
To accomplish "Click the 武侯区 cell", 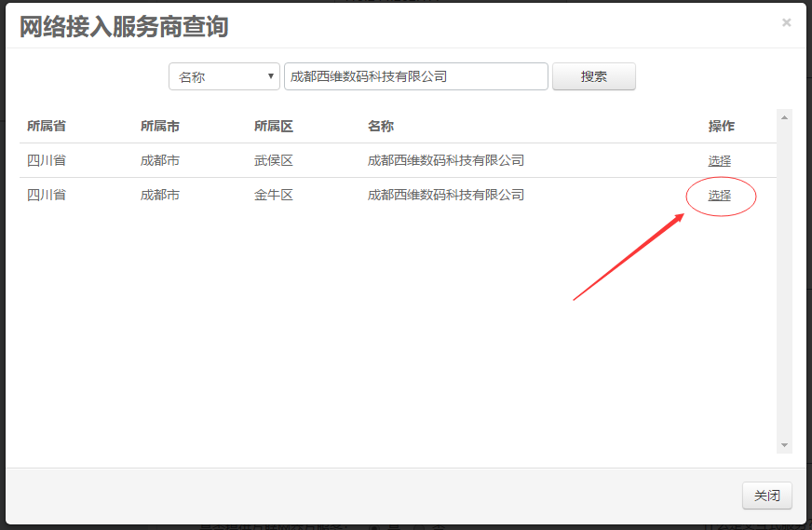I will pyautogui.click(x=274, y=160).
